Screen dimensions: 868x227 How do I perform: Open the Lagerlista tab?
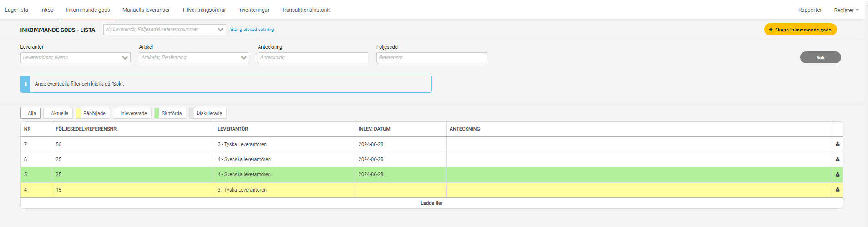[16, 10]
